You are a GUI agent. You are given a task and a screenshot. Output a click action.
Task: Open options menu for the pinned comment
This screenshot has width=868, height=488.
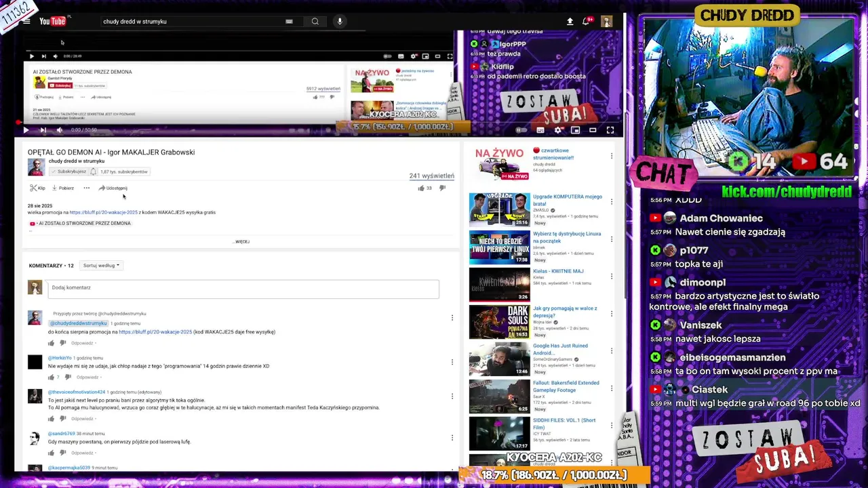[452, 317]
